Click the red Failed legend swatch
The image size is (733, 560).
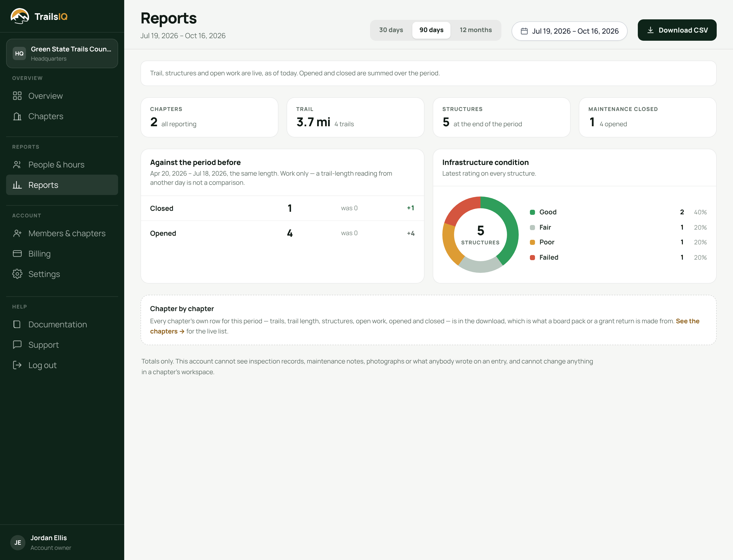point(532,257)
